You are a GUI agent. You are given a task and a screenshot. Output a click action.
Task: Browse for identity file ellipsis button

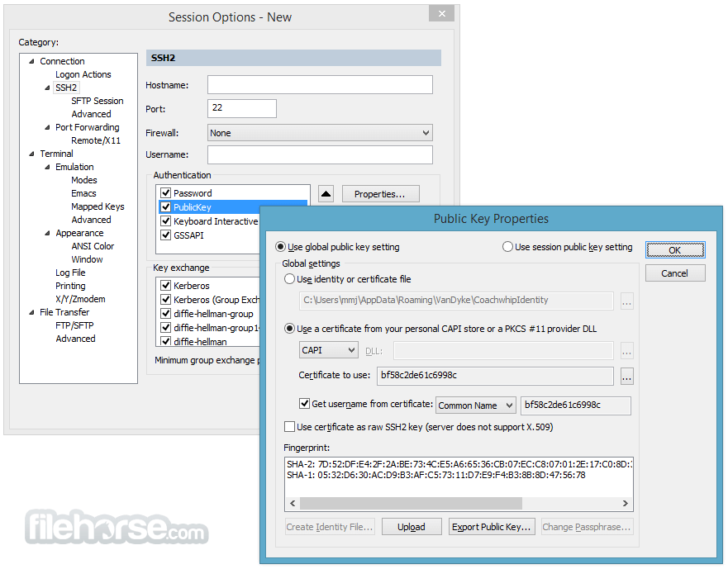click(626, 301)
